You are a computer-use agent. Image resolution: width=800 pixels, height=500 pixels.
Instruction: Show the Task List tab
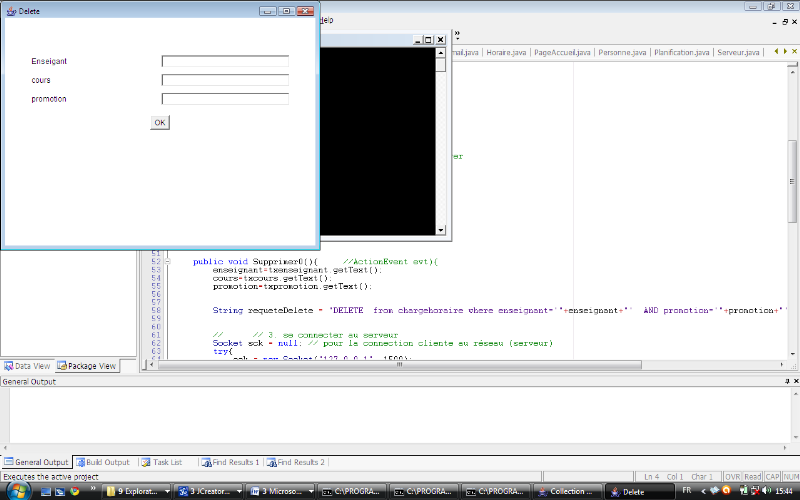[161, 462]
